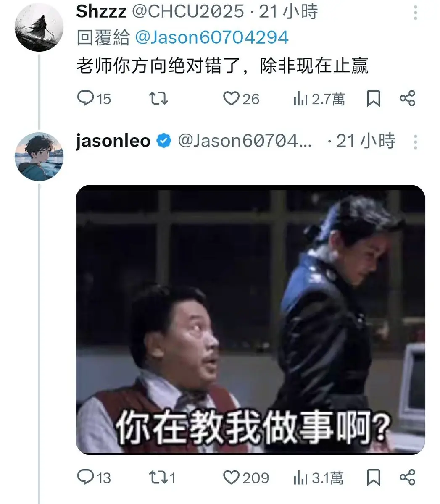Viewport: 440px width, 504px height.
Task: View analytics showing 3.1萬 views
Action: click(x=318, y=478)
